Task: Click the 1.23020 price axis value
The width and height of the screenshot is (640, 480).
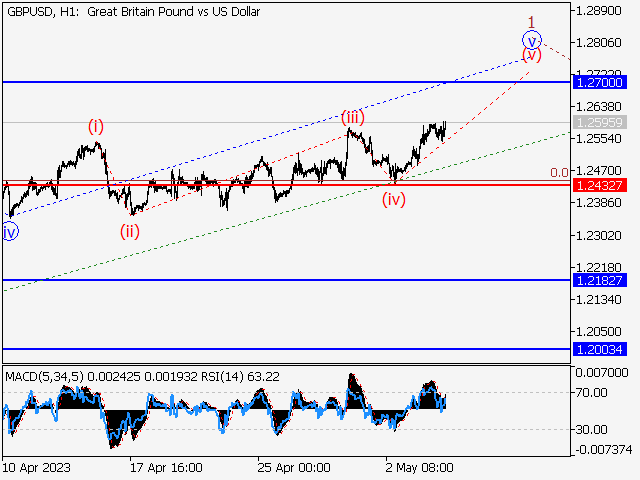Action: pos(598,236)
